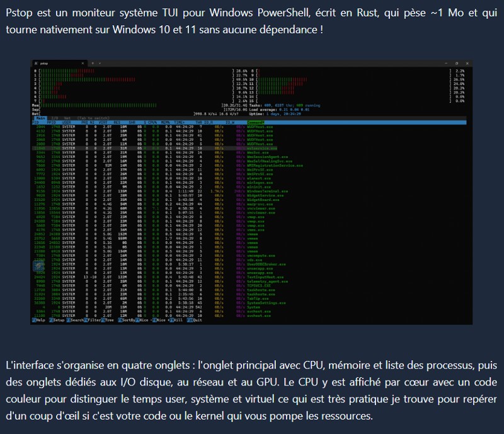
Task: Sort by the USER column header
Action: [x=66, y=122]
